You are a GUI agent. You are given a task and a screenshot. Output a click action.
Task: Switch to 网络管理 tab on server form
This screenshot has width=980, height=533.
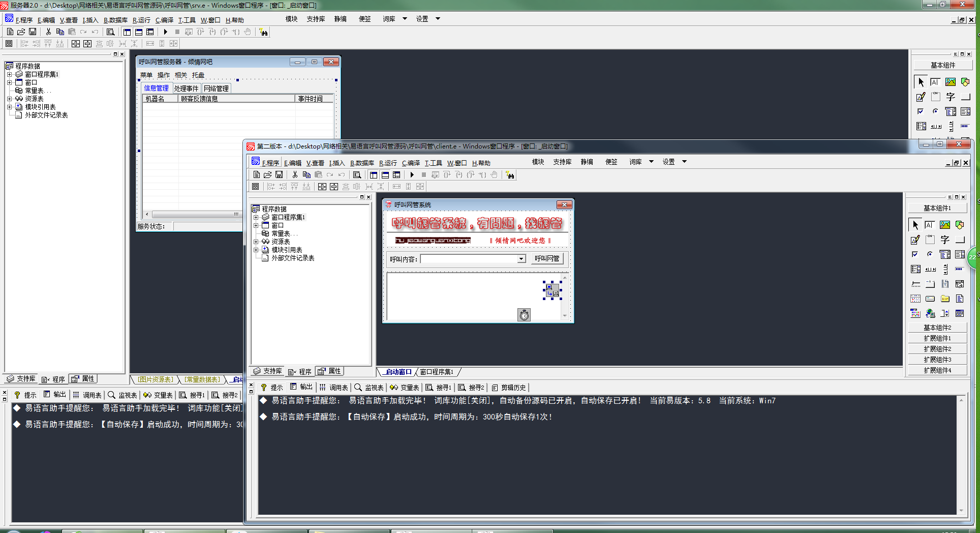click(x=217, y=88)
